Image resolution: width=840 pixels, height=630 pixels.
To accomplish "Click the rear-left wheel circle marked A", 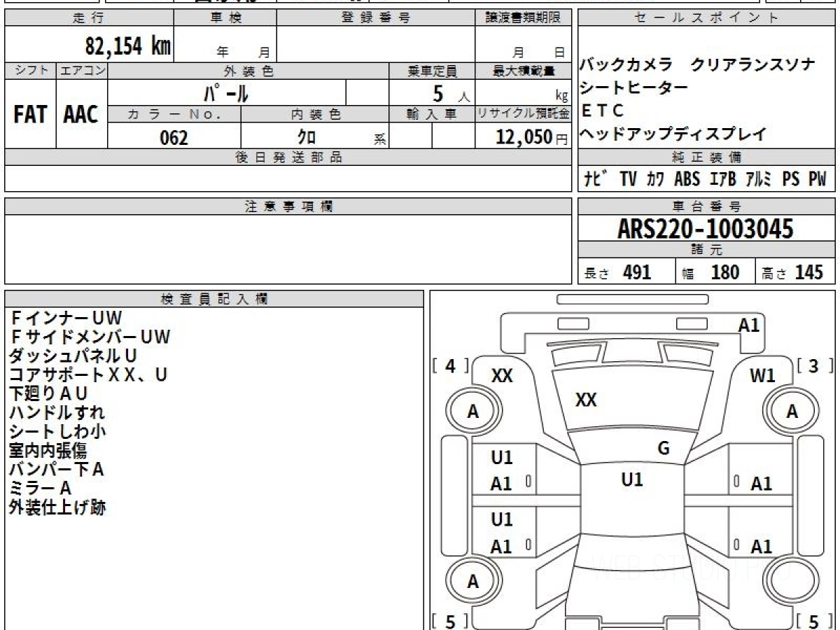I will pyautogui.click(x=473, y=582).
